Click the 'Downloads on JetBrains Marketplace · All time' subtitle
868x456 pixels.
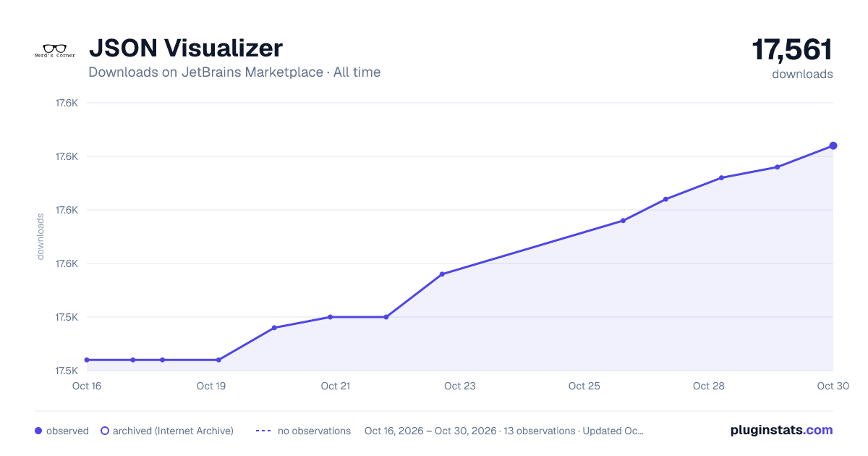234,72
